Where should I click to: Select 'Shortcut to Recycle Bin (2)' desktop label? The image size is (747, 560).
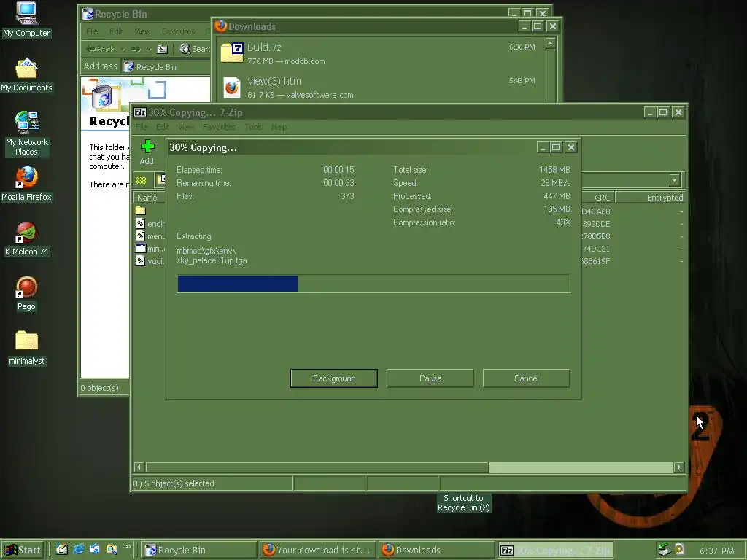463,503
